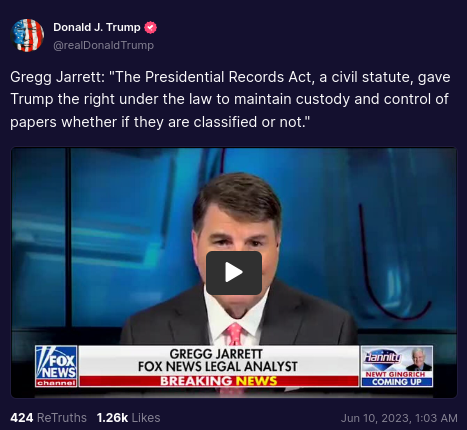Open the 1.26k Likes list
Image resolution: width=467 pixels, height=430 pixels.
[128, 418]
